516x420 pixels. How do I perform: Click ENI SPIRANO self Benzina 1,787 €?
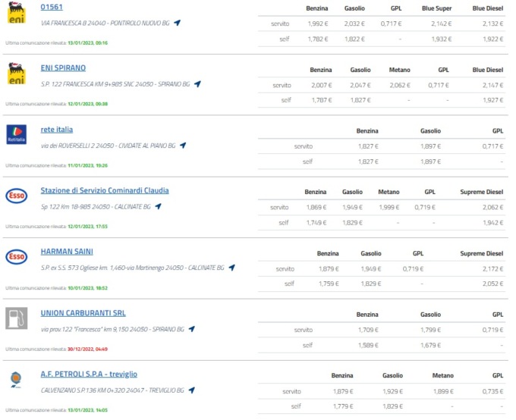322,100
